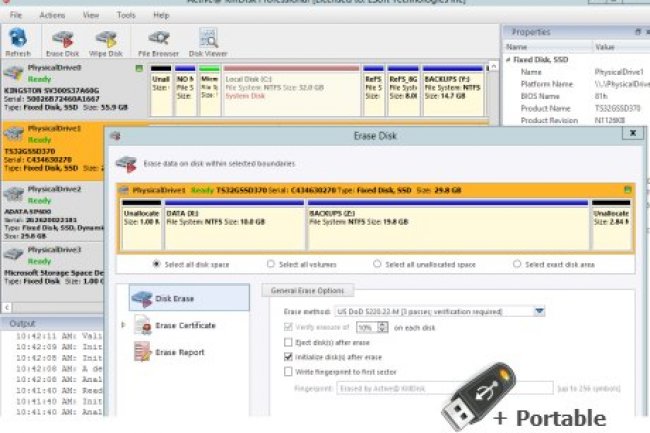
Task: Click the Erase Certificate icon
Action: (x=142, y=325)
